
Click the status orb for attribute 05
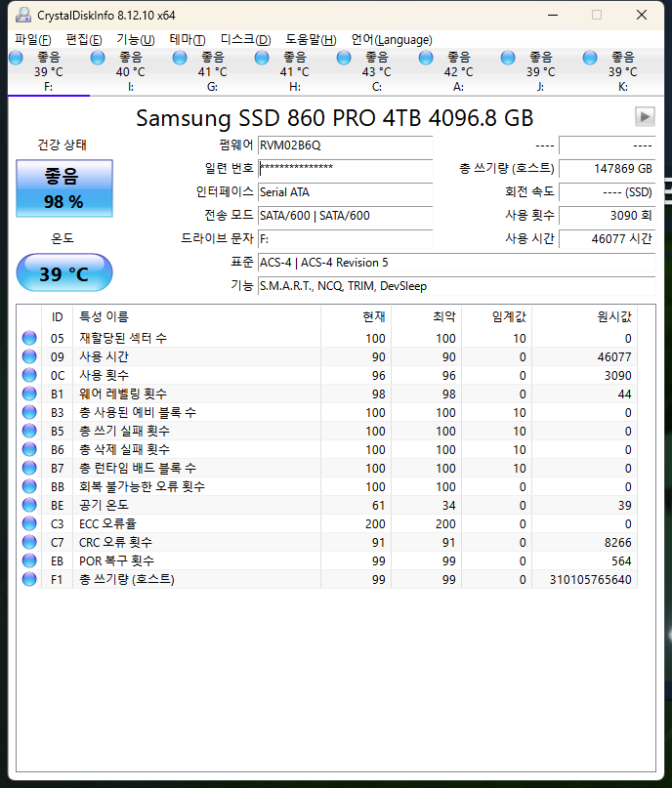click(x=29, y=338)
